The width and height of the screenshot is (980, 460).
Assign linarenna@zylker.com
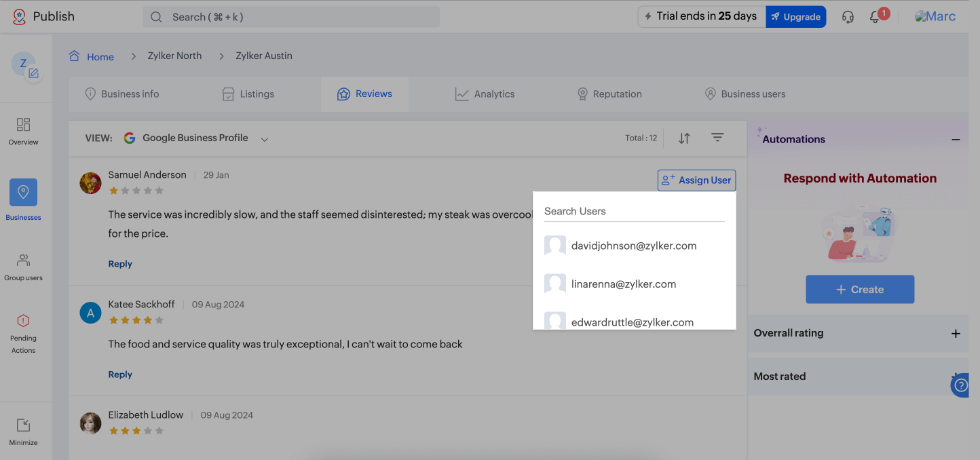pyautogui.click(x=634, y=284)
